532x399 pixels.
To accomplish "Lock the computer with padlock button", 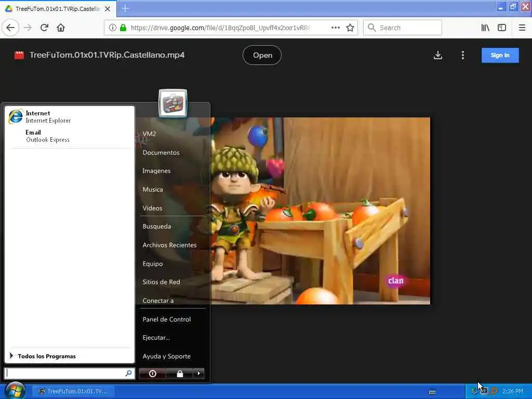I will [180, 374].
